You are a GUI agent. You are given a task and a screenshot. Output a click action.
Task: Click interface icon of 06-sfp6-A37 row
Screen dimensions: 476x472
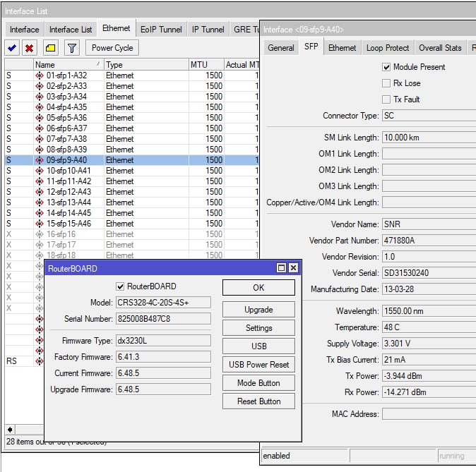40,128
